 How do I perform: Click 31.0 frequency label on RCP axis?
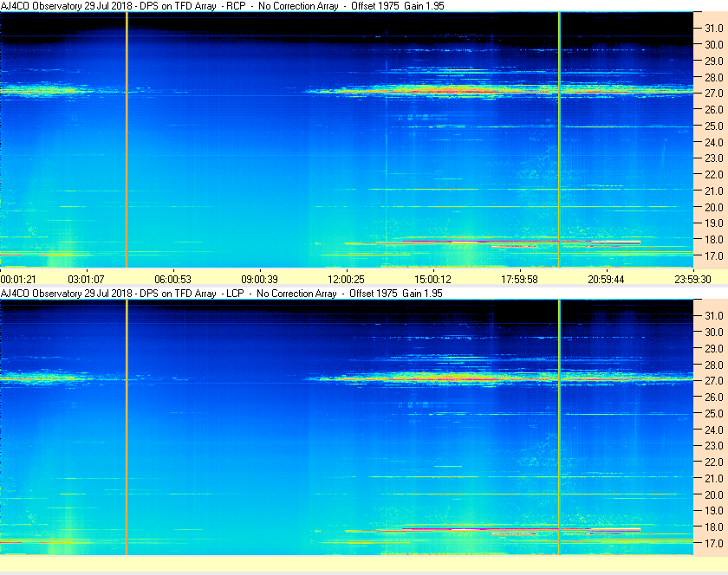click(x=714, y=29)
